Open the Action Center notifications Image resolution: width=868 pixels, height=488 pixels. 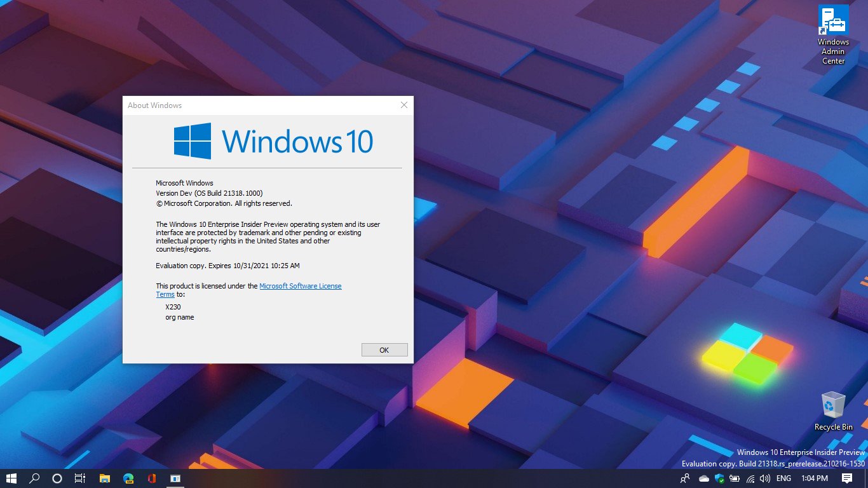847,478
